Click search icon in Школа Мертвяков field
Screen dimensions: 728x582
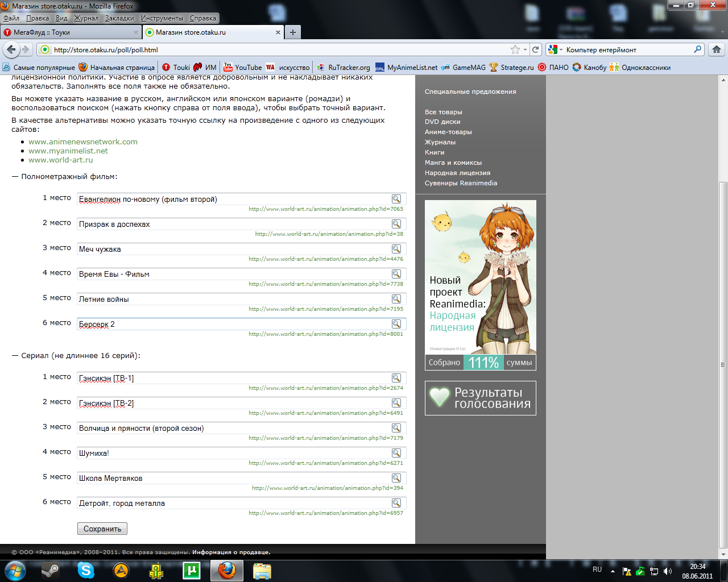(x=396, y=478)
